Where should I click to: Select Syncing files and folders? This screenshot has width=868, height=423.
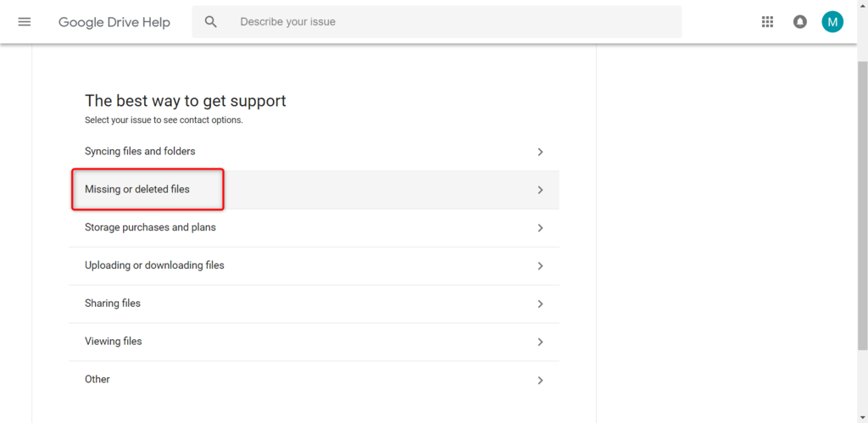tap(140, 152)
